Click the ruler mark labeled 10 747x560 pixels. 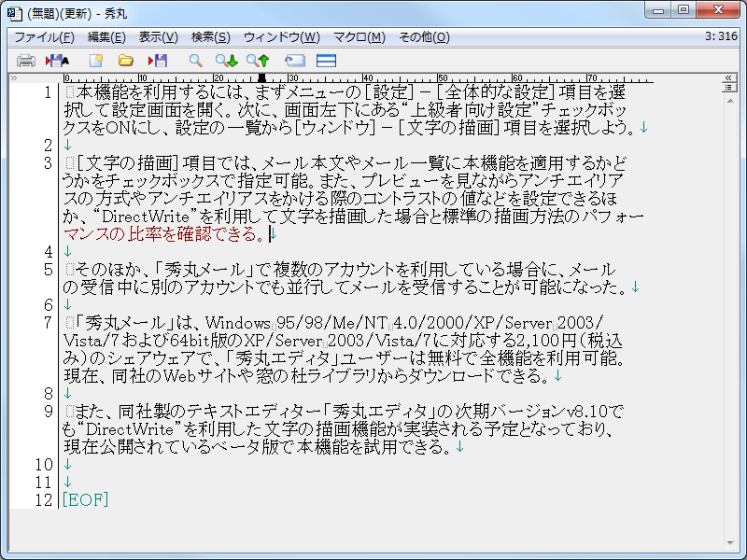pos(142,78)
